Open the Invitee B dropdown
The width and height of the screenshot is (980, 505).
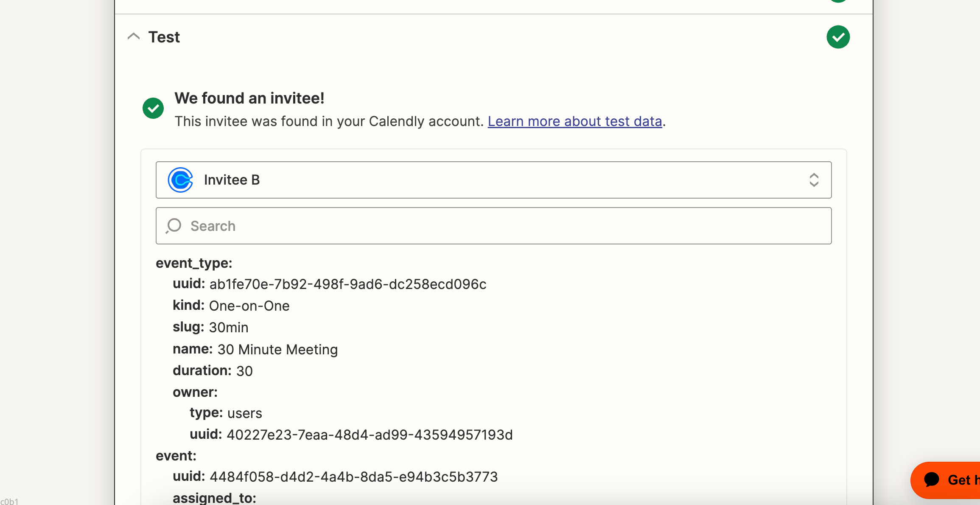point(493,180)
